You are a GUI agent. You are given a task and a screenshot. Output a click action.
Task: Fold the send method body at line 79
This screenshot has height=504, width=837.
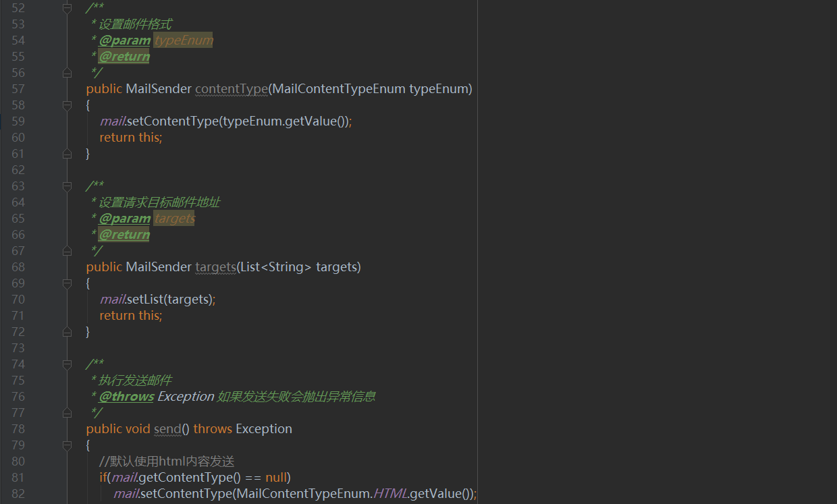pyautogui.click(x=67, y=445)
